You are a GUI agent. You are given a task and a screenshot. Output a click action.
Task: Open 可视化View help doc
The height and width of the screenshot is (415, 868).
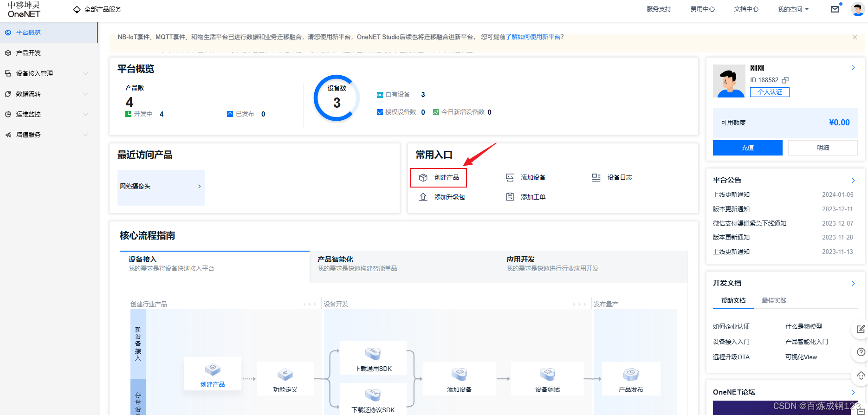click(801, 357)
